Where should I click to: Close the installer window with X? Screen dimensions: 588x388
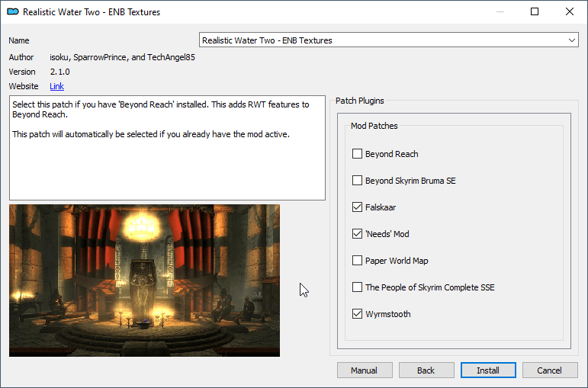(x=570, y=11)
